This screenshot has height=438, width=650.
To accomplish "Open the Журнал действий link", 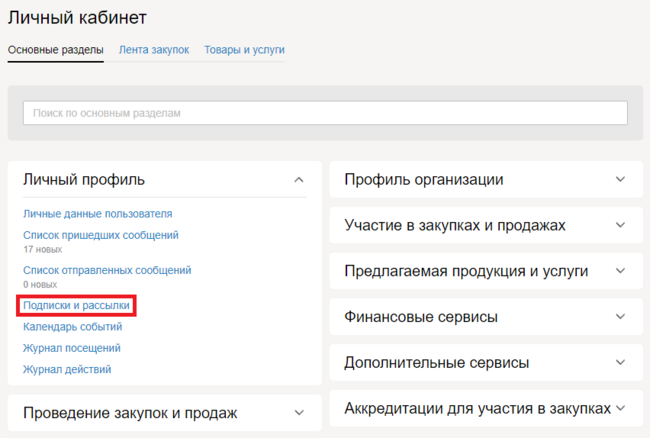I will point(67,369).
